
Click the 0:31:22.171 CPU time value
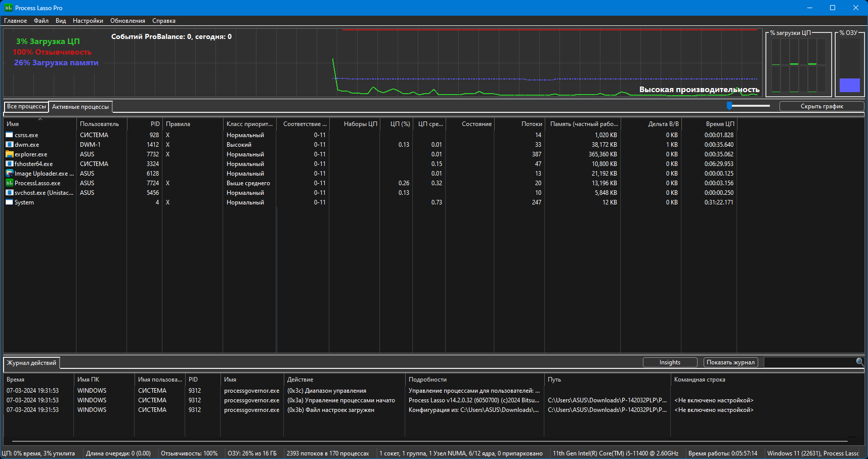719,202
